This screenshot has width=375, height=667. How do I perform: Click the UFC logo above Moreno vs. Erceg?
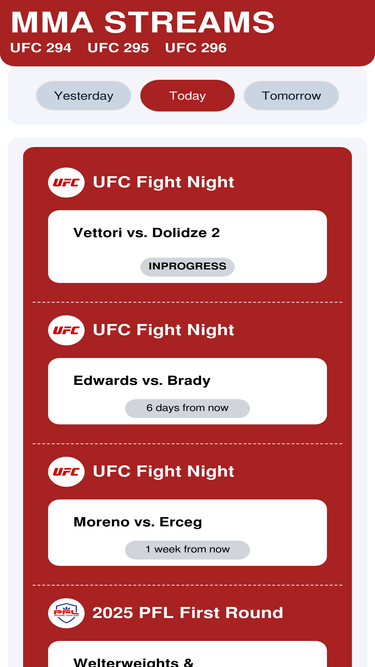click(66, 472)
